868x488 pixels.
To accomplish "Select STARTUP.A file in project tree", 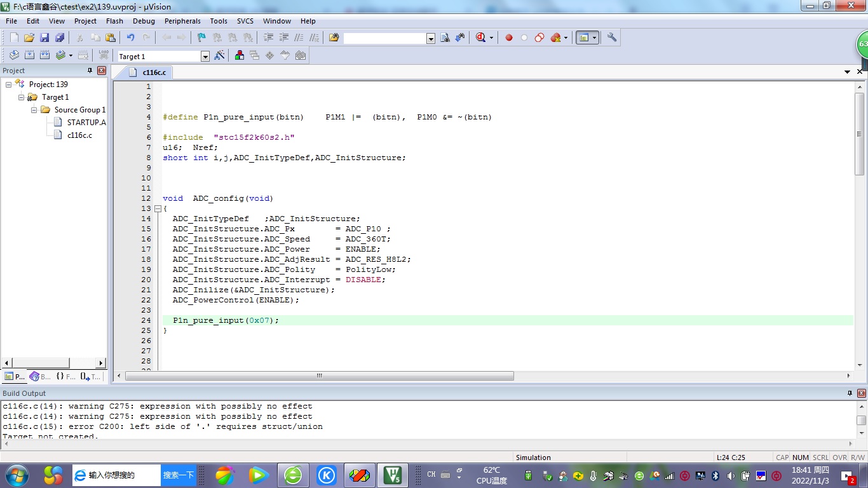I will pyautogui.click(x=80, y=122).
